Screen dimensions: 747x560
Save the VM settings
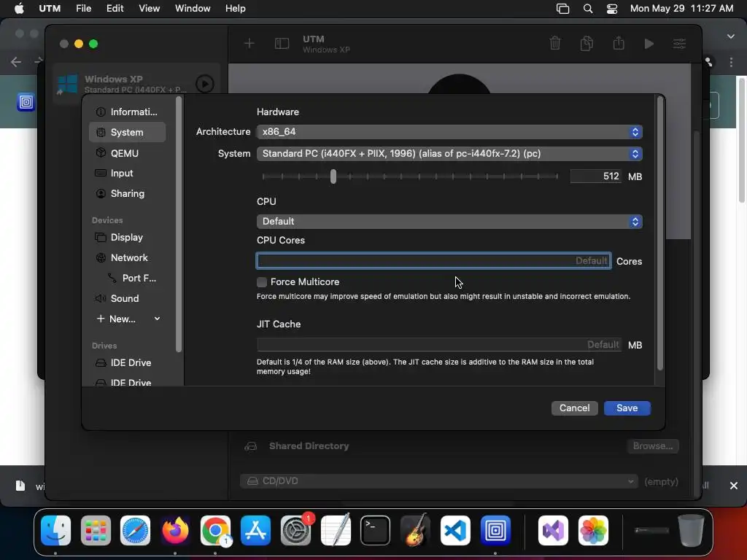click(x=627, y=408)
